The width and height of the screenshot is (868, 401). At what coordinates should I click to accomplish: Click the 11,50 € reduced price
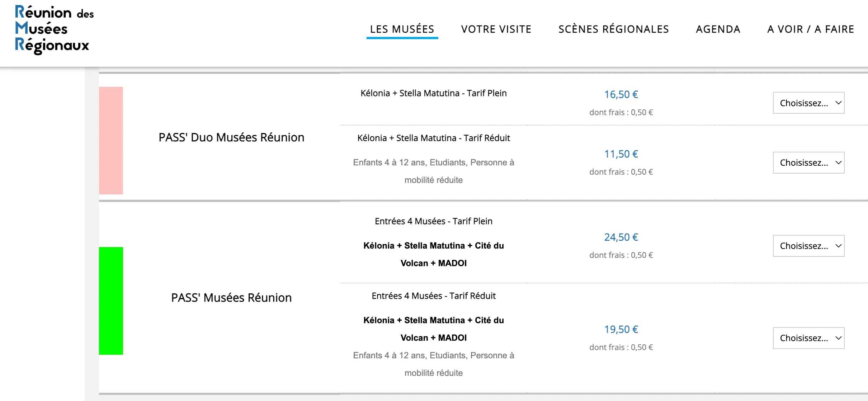621,154
